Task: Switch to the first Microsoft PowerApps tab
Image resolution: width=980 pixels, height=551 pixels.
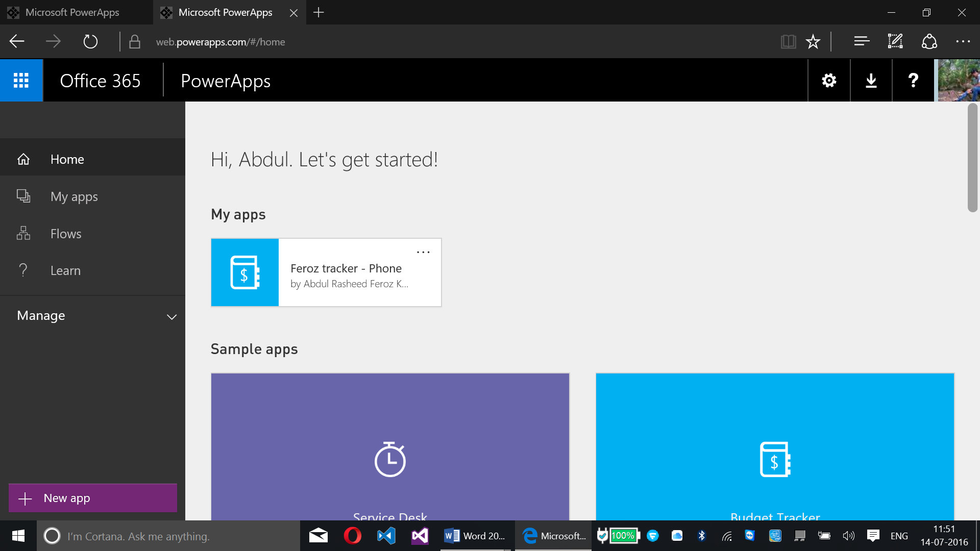Action: 76,12
